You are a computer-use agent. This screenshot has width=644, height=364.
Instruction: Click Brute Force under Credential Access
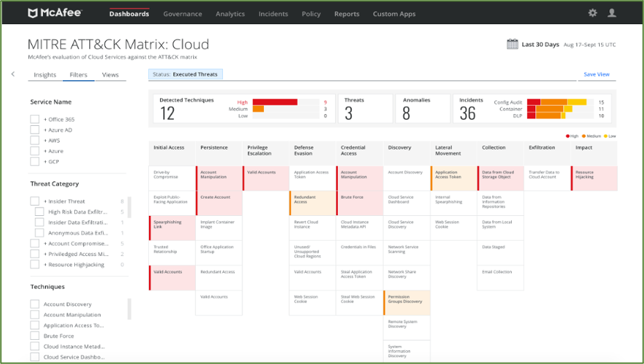359,203
